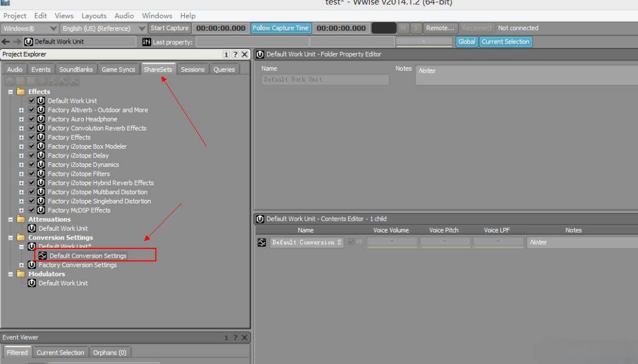Click Factory Conversion Settings work unit icon

tap(32, 265)
